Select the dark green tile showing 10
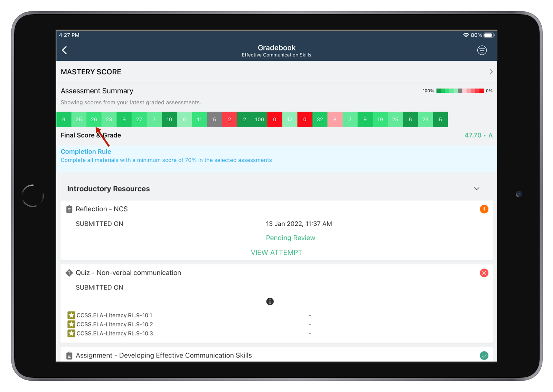The height and width of the screenshot is (392, 553). click(169, 120)
